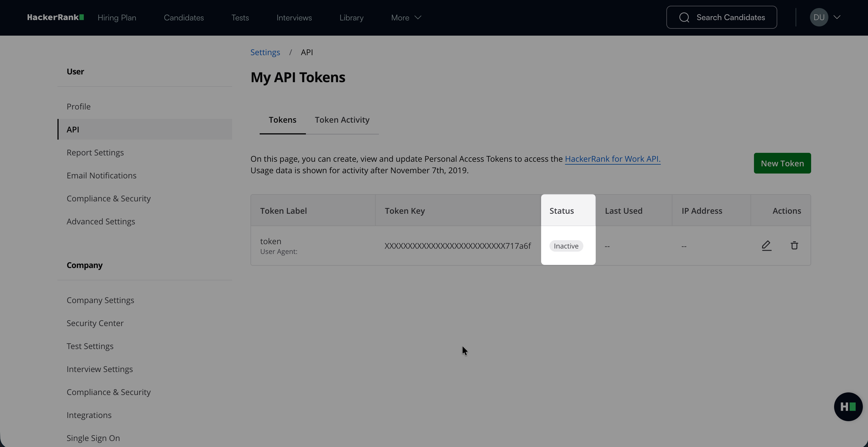Viewport: 868px width, 447px height.
Task: Expand the More navigation dropdown
Action: pyautogui.click(x=406, y=18)
